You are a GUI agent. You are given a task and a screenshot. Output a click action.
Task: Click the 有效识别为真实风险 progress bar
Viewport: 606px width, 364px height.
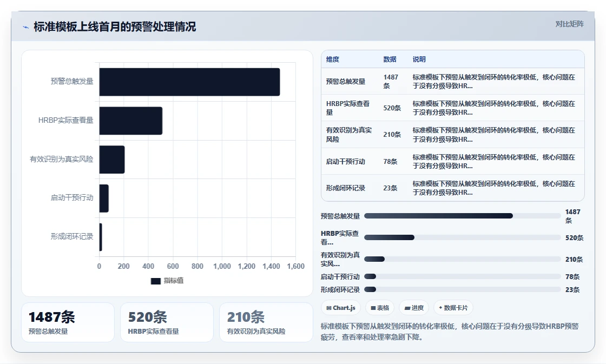[x=462, y=259]
